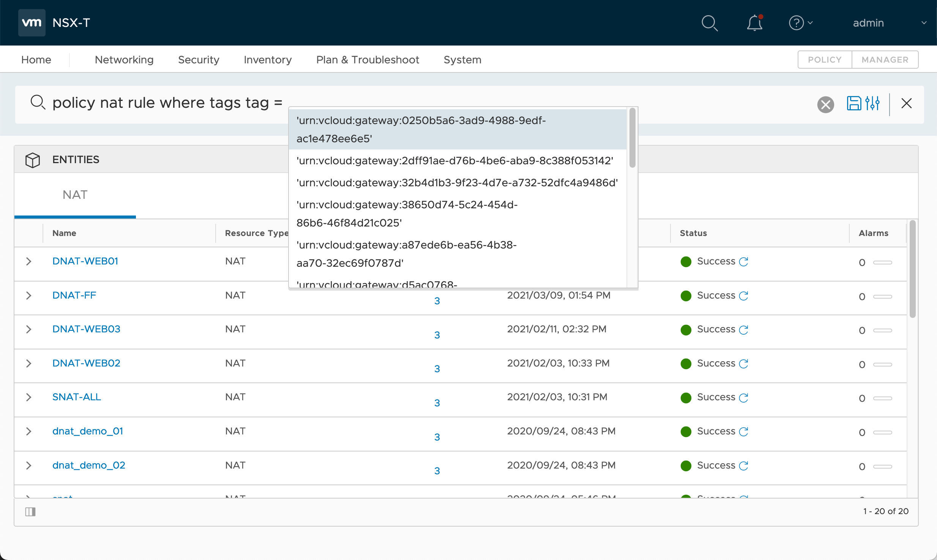Viewport: 937px width, 560px height.
Task: Select suggestion gateway:38650d74-5c24
Action: (457, 214)
